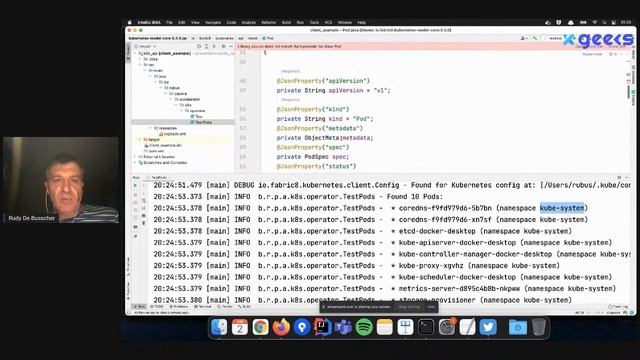Open the Navigate menu
Screen dimensions: 640x360
(x=213, y=22)
